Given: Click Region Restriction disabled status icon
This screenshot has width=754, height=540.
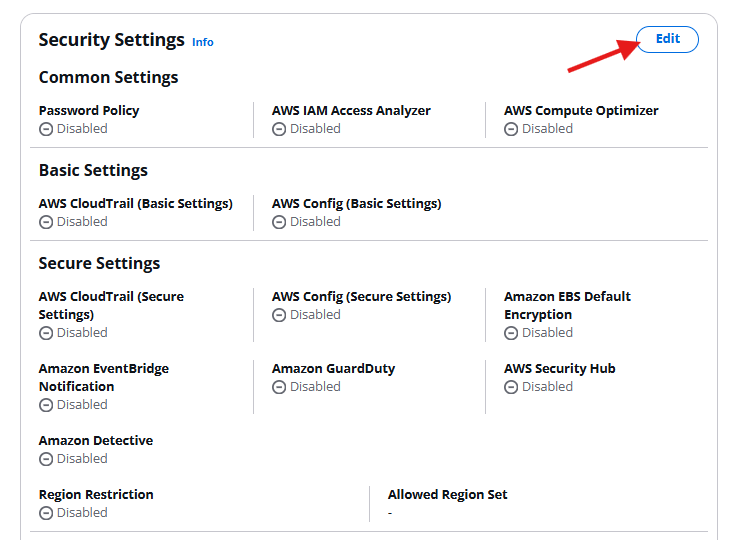Looking at the screenshot, I should click(46, 513).
